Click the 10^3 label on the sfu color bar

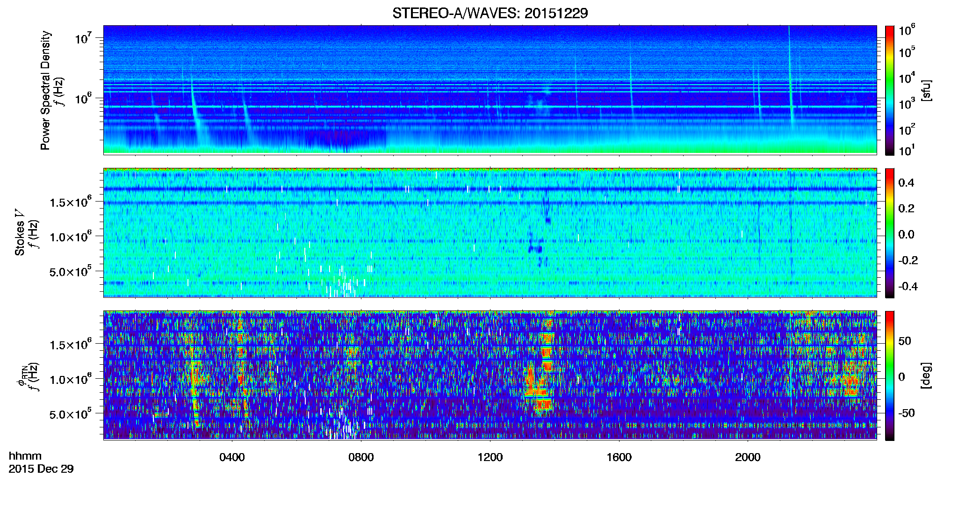click(x=907, y=103)
